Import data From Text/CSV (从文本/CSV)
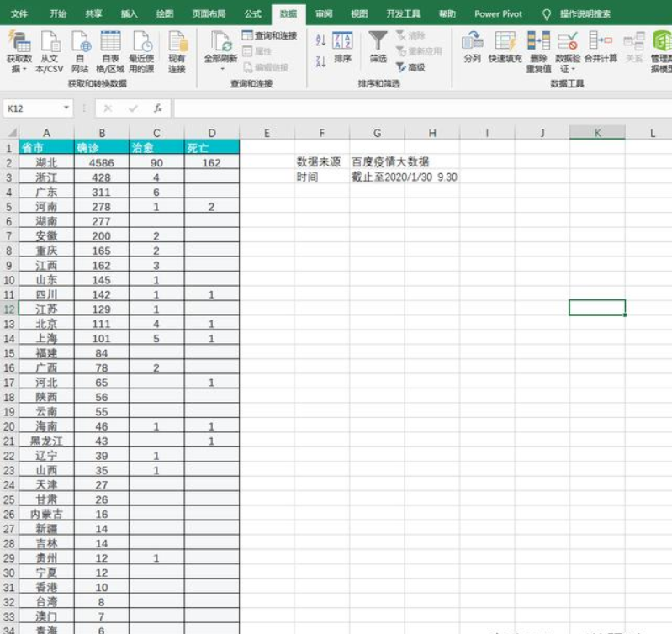This screenshot has width=672, height=634. click(50, 51)
